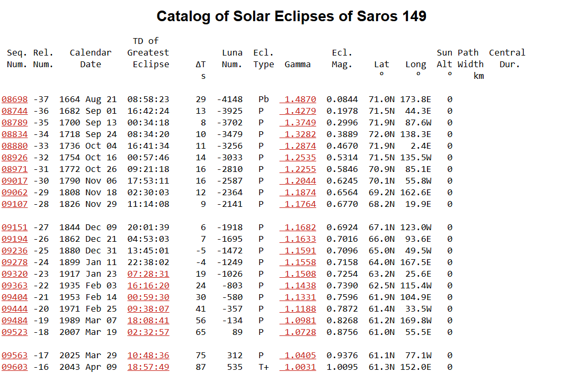Select the Pb eclipse type cell
Image resolution: width=588 pixels, height=373 pixels.
click(x=264, y=99)
